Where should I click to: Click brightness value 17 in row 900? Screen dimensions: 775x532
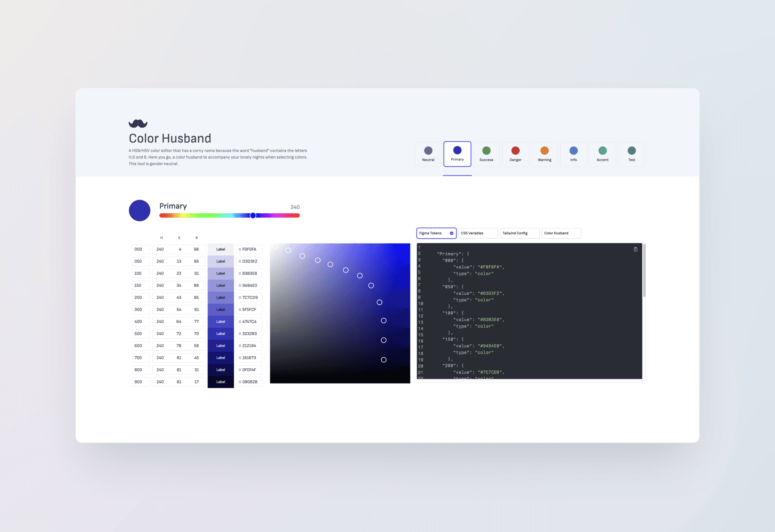(x=197, y=382)
